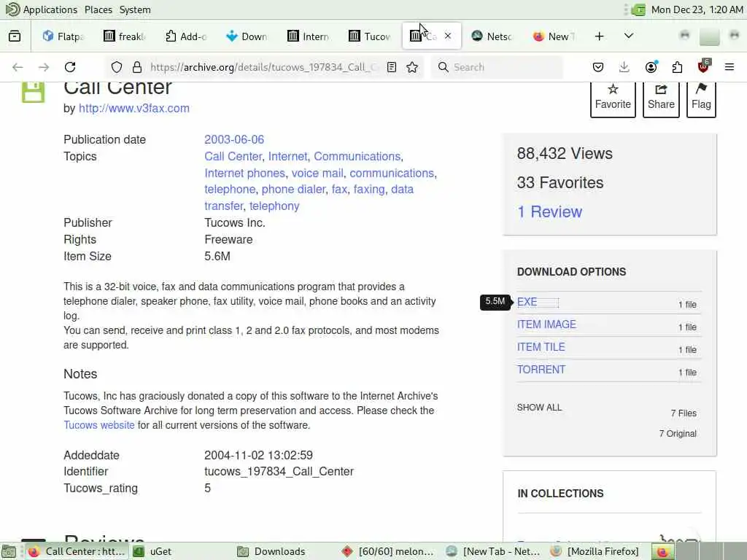This screenshot has width=747, height=560.
Task: Open the Applications menu
Action: (50, 9)
